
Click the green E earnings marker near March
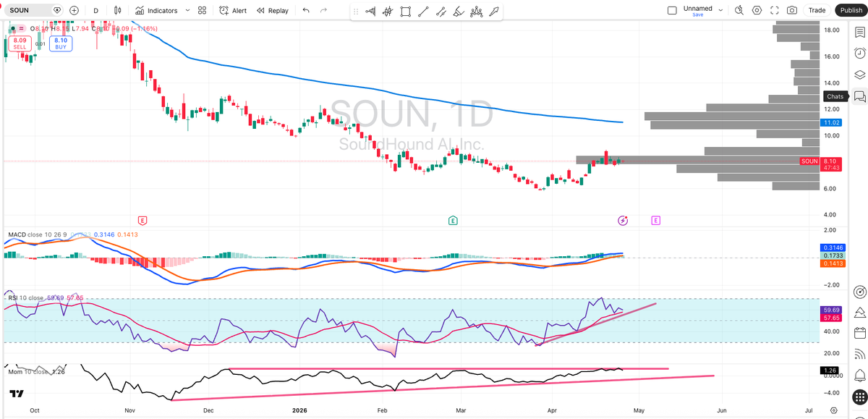pyautogui.click(x=453, y=219)
